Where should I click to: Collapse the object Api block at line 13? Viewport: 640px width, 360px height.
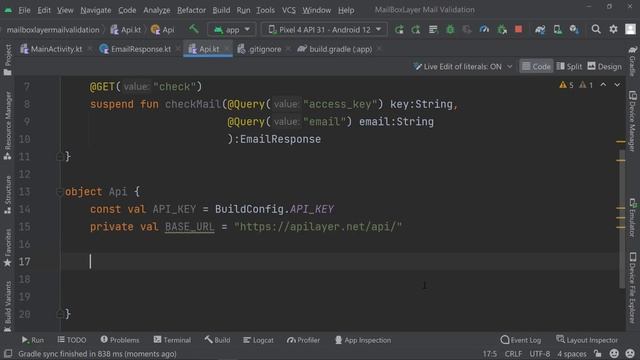60,191
